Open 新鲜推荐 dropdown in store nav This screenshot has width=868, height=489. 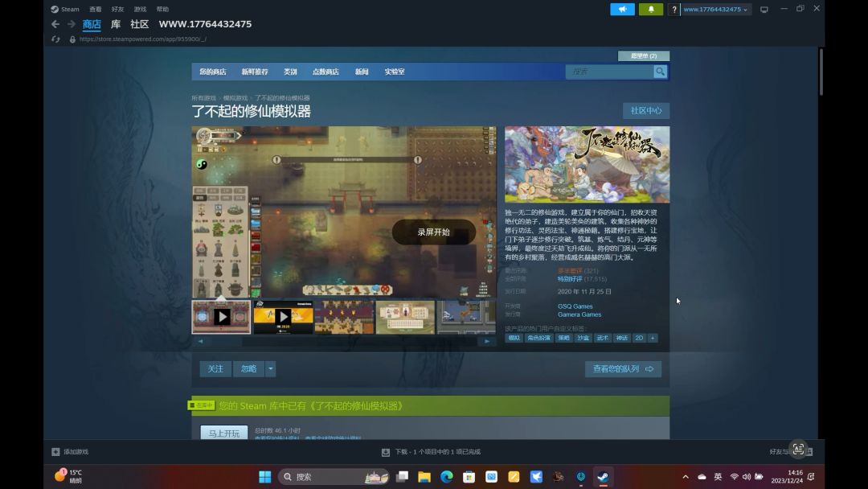255,72
